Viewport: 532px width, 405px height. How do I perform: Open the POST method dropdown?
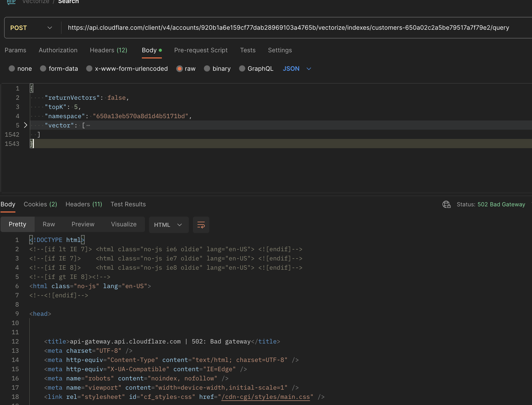coord(31,28)
